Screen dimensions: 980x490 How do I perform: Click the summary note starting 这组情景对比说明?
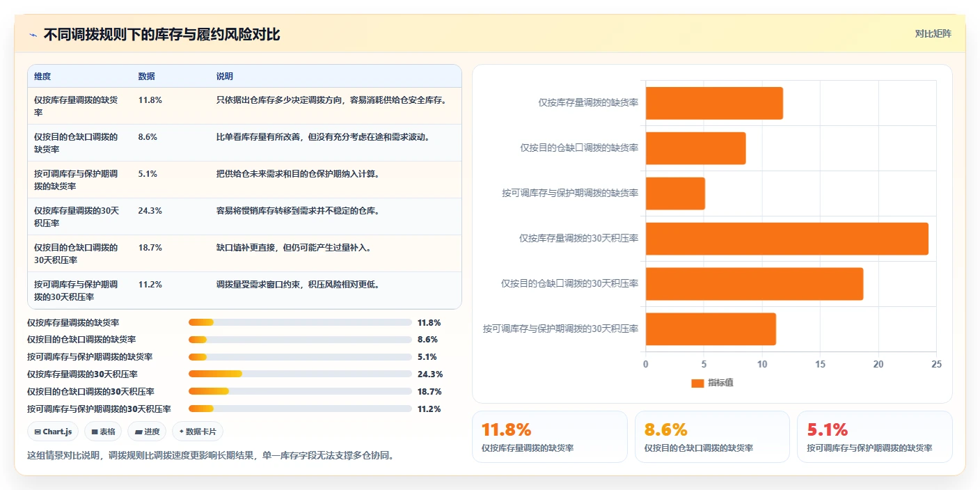(x=210, y=456)
